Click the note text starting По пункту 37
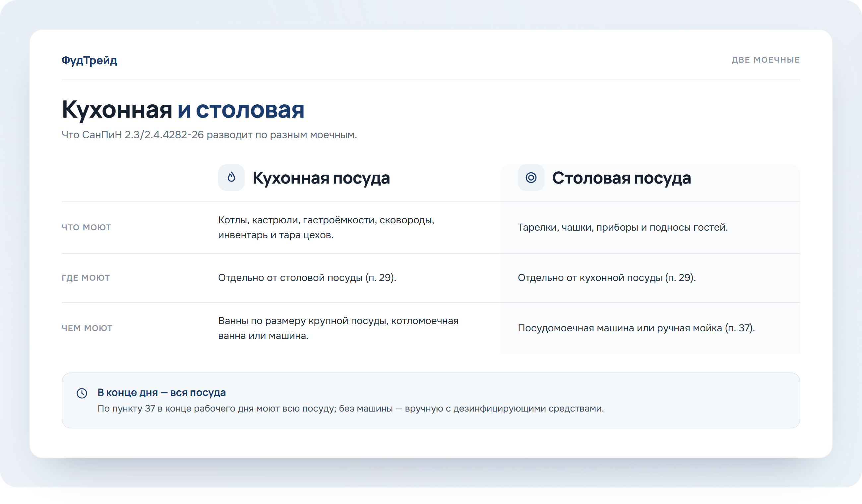862x504 pixels. (x=351, y=408)
